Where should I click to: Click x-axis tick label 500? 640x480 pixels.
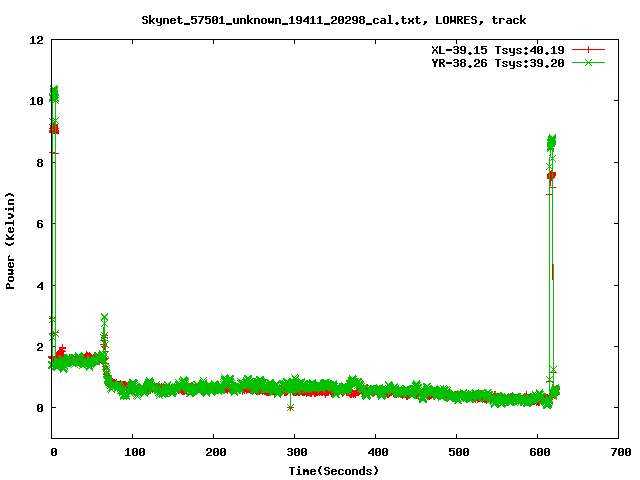458,452
